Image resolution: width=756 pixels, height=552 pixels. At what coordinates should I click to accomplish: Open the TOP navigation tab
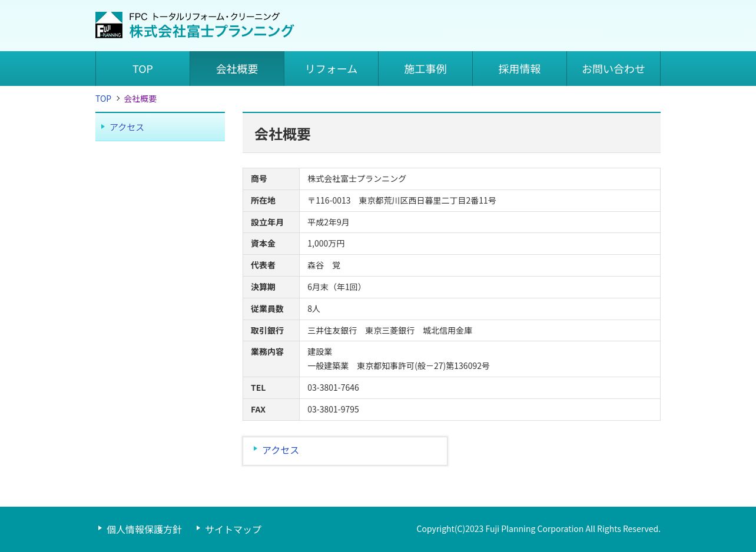click(142, 69)
